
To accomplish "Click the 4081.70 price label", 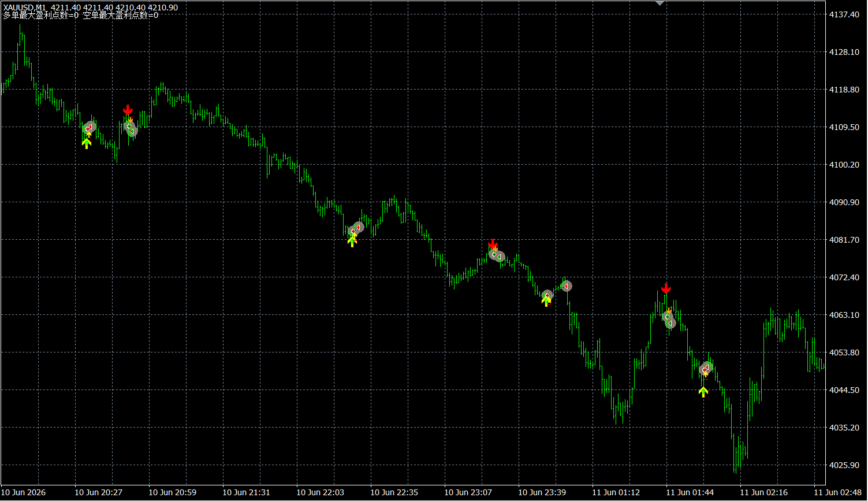I will [844, 240].
